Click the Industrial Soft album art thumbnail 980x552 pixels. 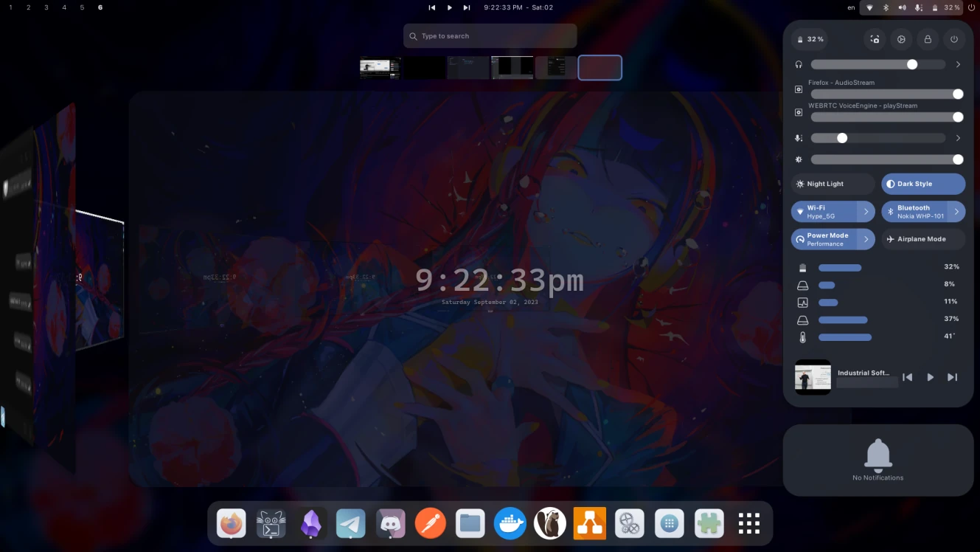[x=813, y=377]
